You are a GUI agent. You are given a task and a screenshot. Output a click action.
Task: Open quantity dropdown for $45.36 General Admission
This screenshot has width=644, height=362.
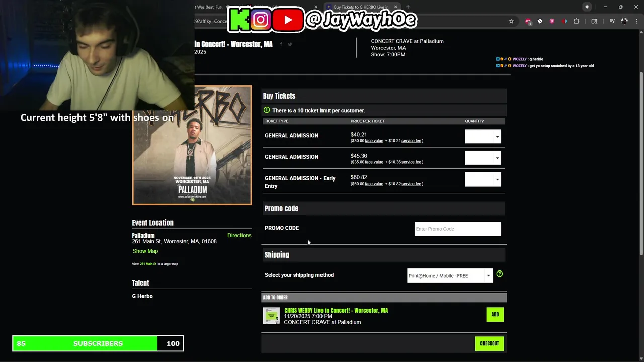coord(483,158)
